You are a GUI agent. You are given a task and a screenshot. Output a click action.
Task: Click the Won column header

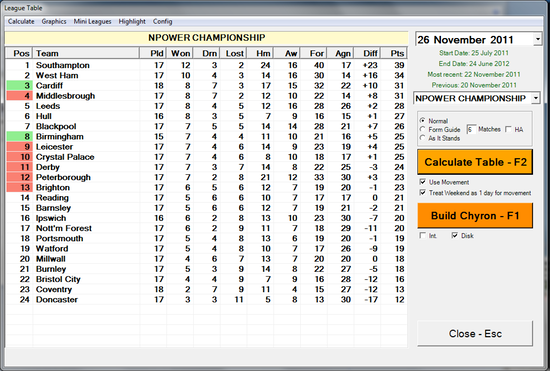pos(180,53)
